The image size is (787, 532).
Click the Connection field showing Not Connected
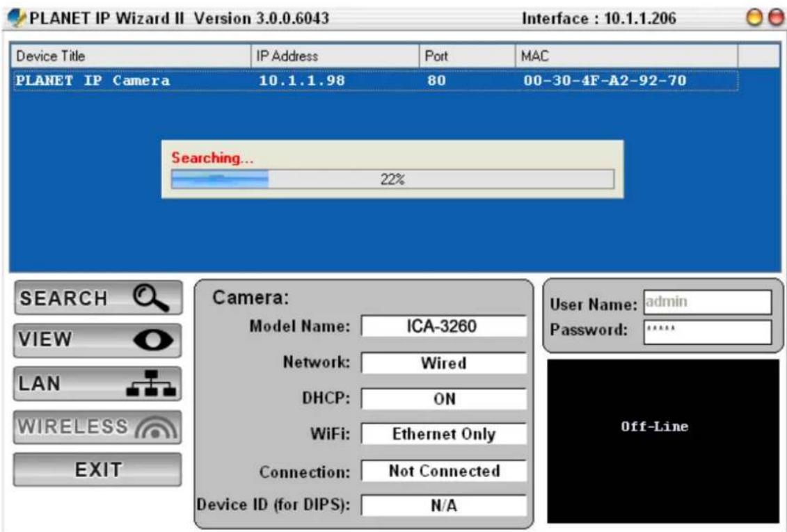pyautogui.click(x=444, y=471)
